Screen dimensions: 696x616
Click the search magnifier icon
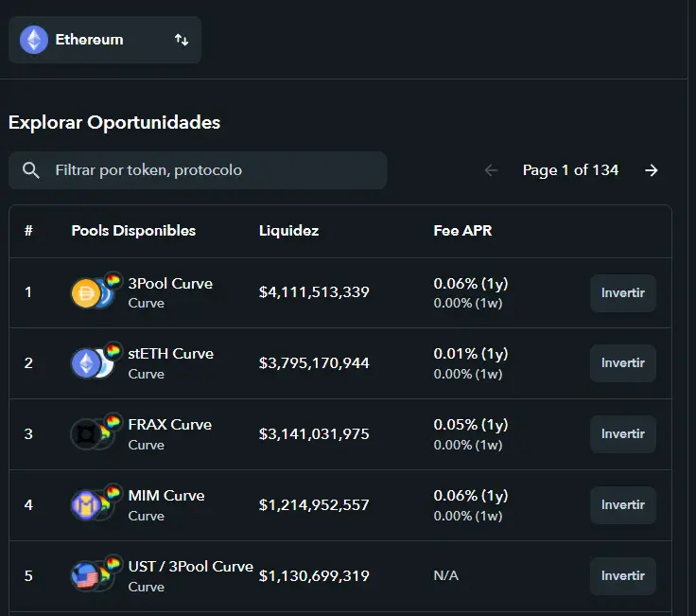pyautogui.click(x=31, y=170)
